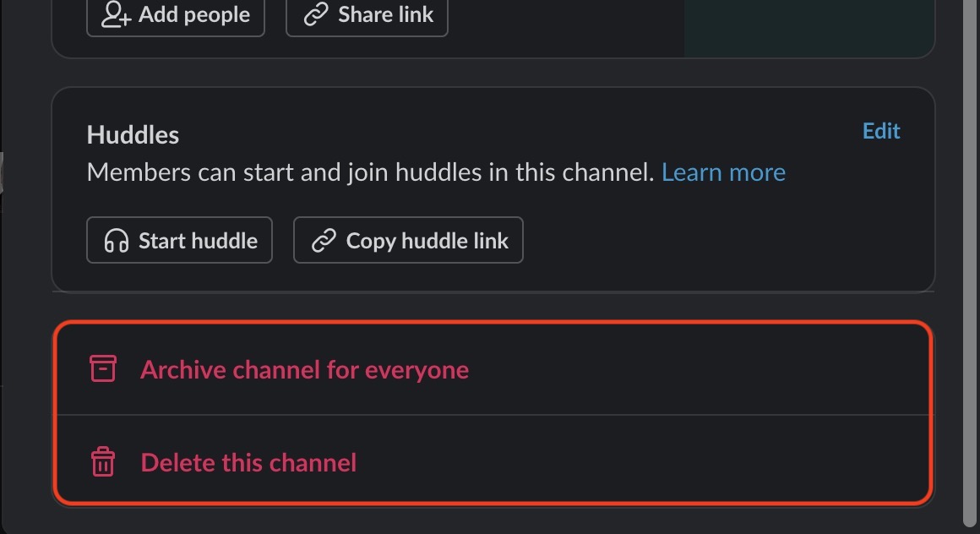Click the vertical scrollbar on the right edge
This screenshot has width=980, height=534.
(970, 253)
